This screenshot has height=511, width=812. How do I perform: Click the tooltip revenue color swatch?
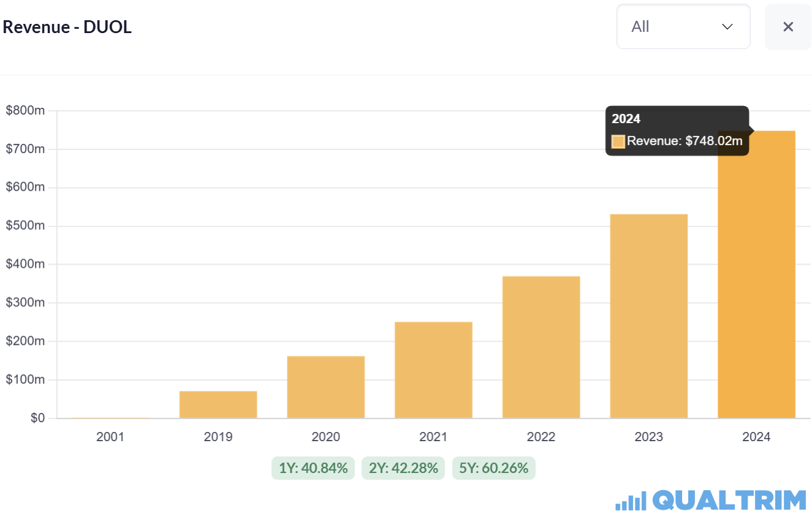click(x=618, y=142)
